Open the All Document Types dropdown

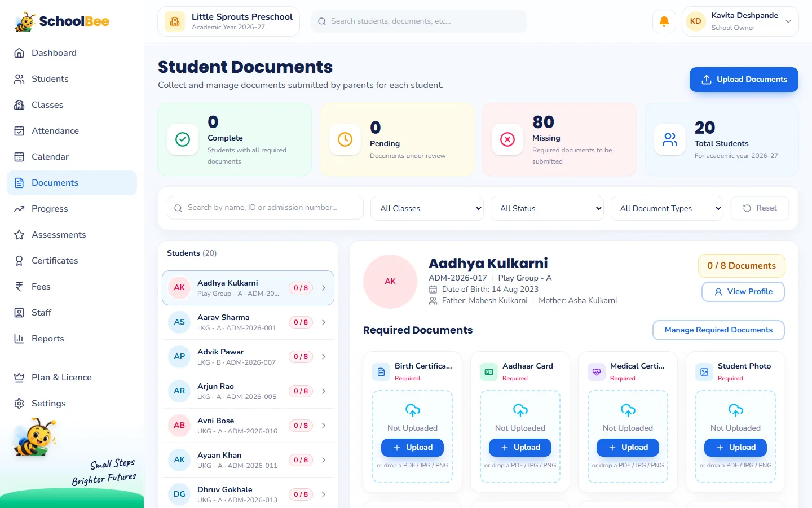[x=667, y=208]
